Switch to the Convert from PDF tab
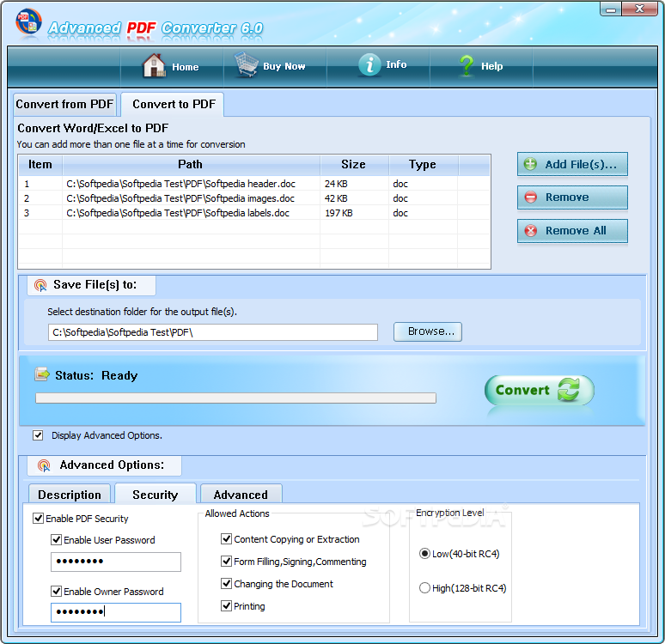This screenshot has width=665, height=644. tap(64, 104)
